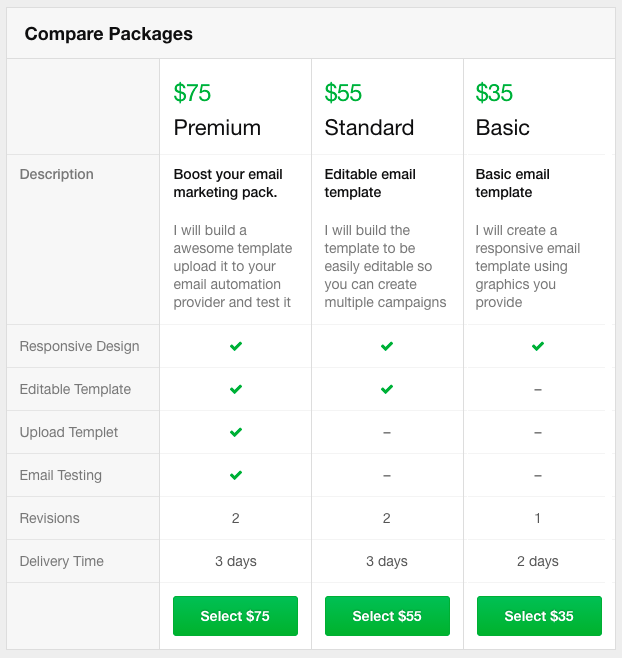Click Premium Email Testing checkmark
This screenshot has width=622, height=658.
236,475
